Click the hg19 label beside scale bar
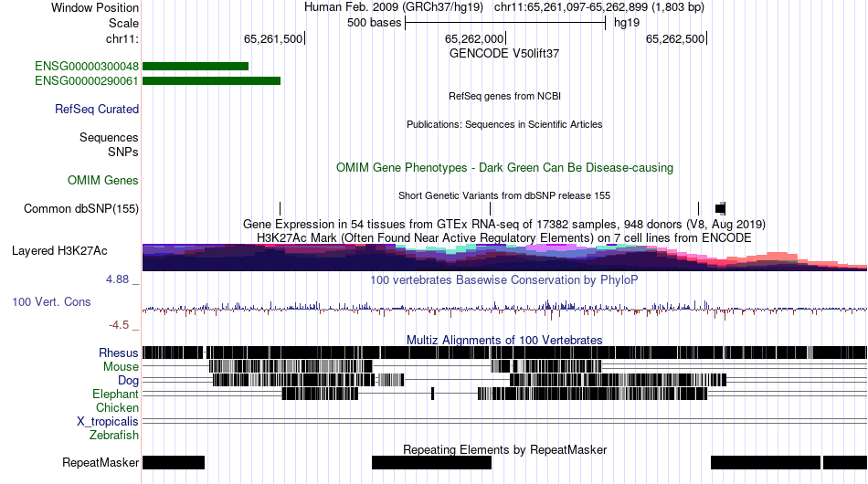The image size is (868, 484). [x=627, y=23]
